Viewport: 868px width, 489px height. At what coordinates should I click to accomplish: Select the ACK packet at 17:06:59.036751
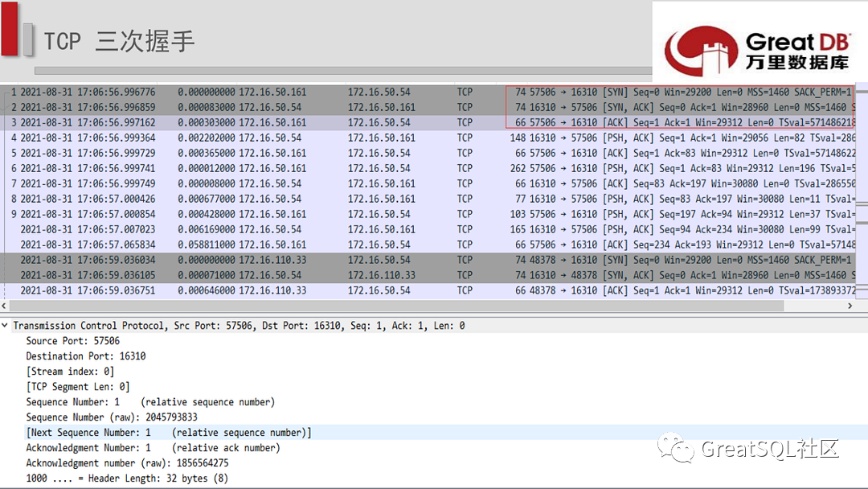[x=428, y=290]
